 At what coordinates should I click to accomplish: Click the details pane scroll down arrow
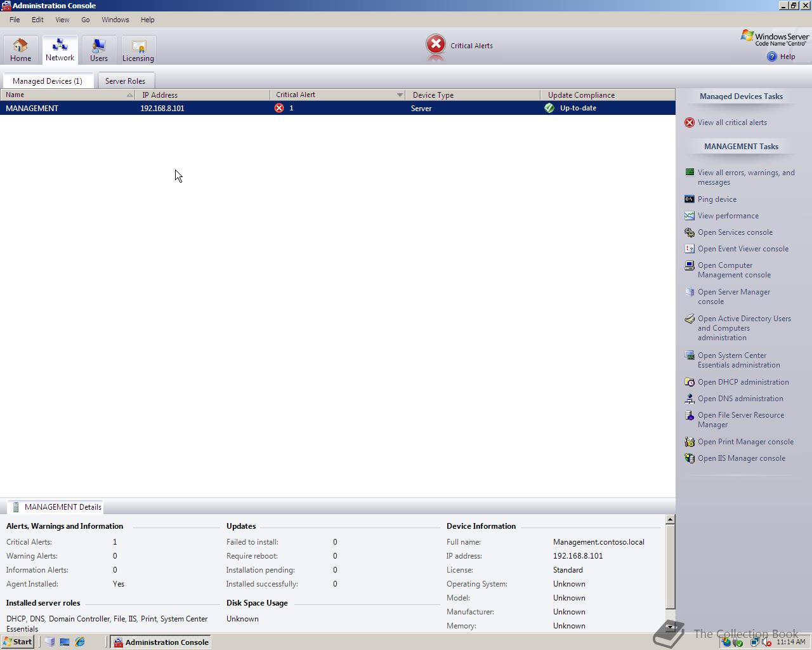pyautogui.click(x=670, y=627)
